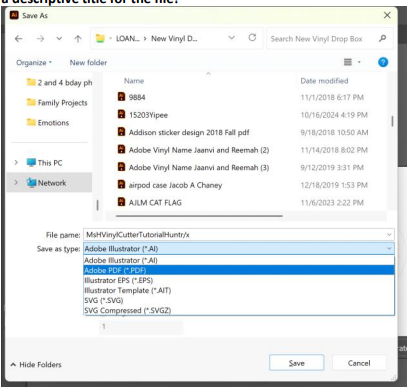
Task: Refresh the folder view
Action: pos(252,38)
